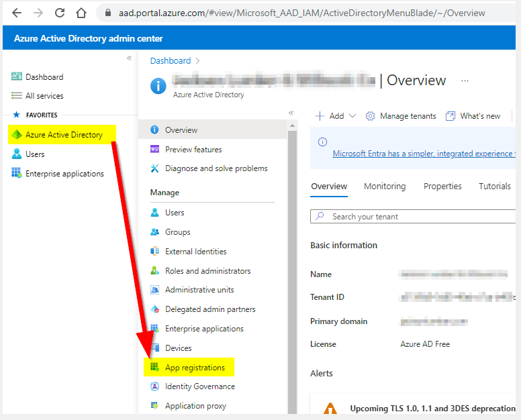Collapse the resource menu panel chevron
521x420 pixels.
click(291, 113)
